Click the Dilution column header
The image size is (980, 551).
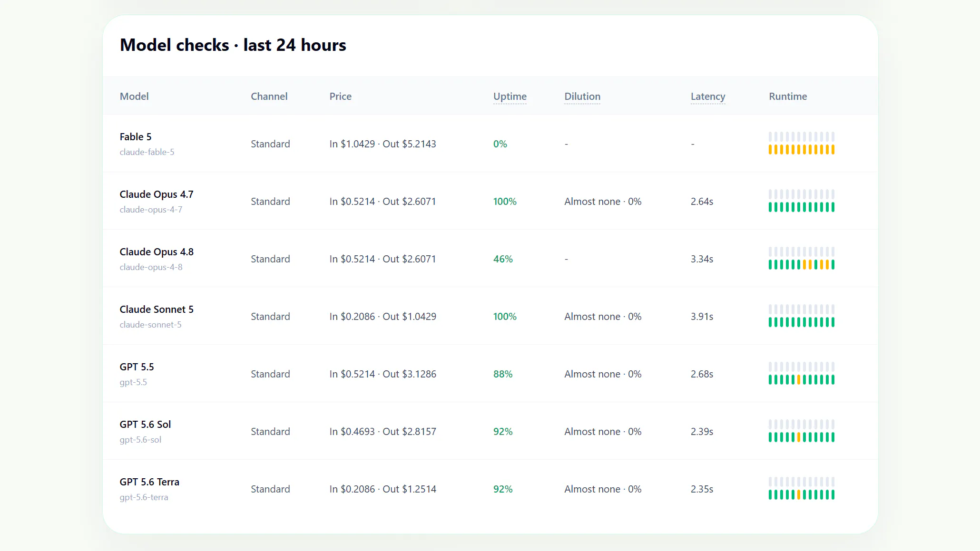[x=582, y=97]
